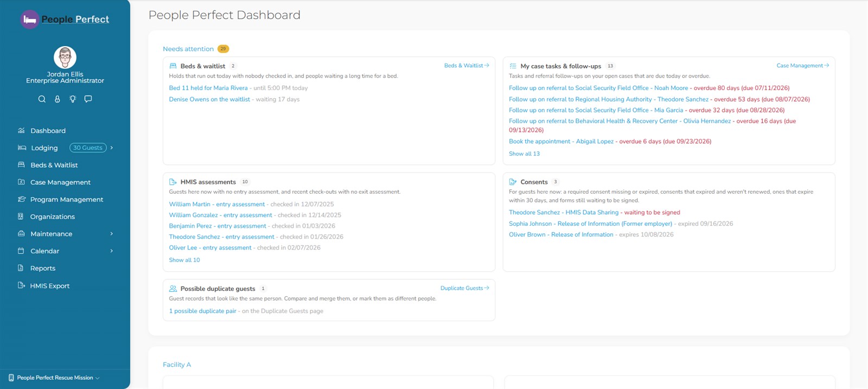This screenshot has height=389, width=868.
Task: Open Mia Garcia Social Security referral follow-up
Action: (596, 110)
